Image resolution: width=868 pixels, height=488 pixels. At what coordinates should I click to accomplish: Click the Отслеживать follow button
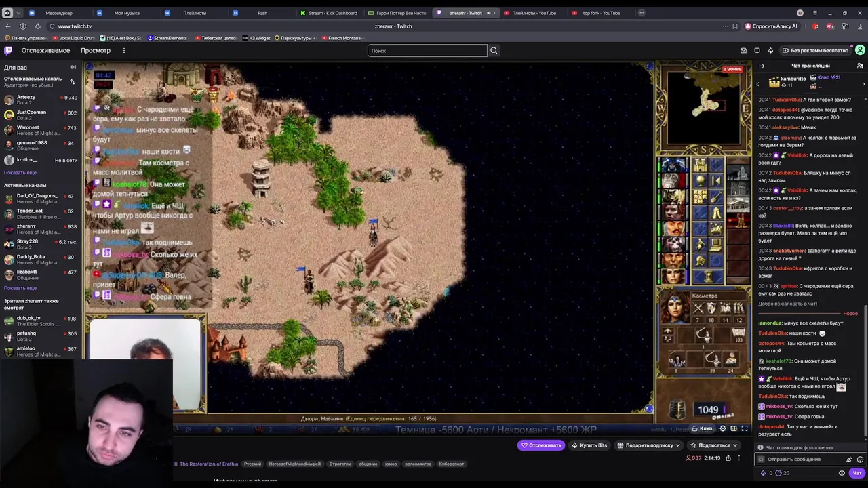(x=540, y=445)
